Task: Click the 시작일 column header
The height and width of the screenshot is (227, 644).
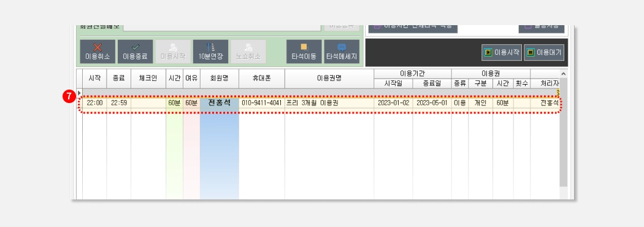Action: pyautogui.click(x=393, y=83)
